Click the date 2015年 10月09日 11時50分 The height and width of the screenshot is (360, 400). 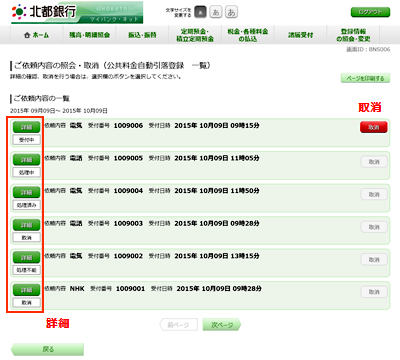point(217,191)
